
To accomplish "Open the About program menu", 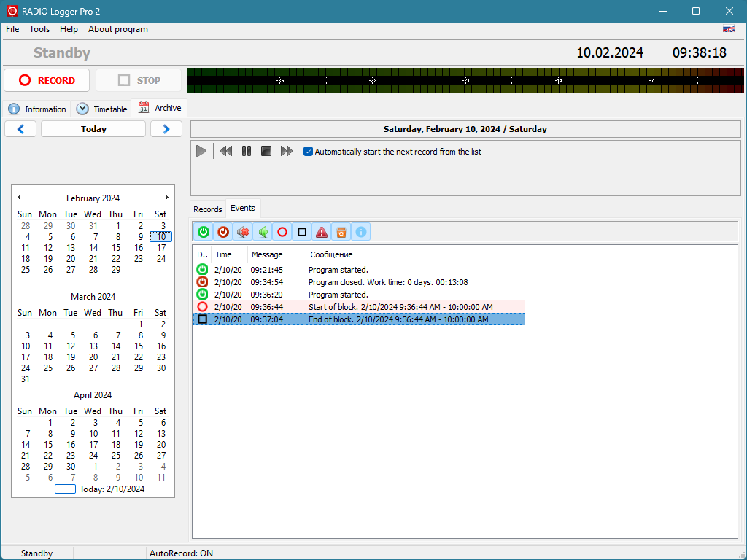I will click(118, 29).
